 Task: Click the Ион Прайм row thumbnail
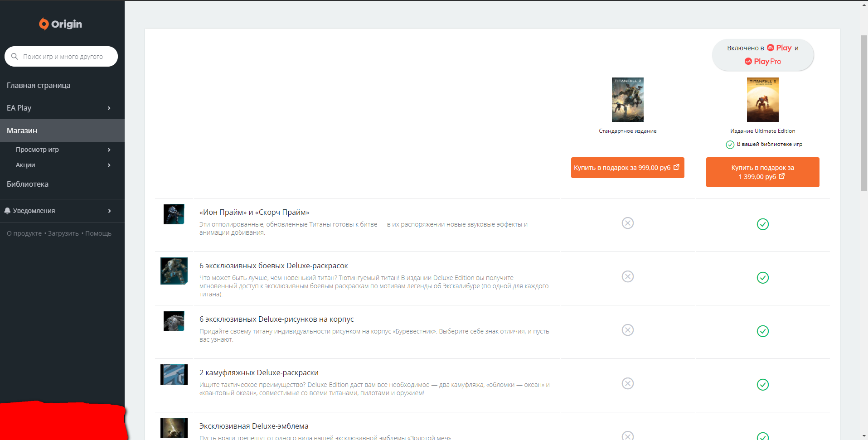point(174,214)
